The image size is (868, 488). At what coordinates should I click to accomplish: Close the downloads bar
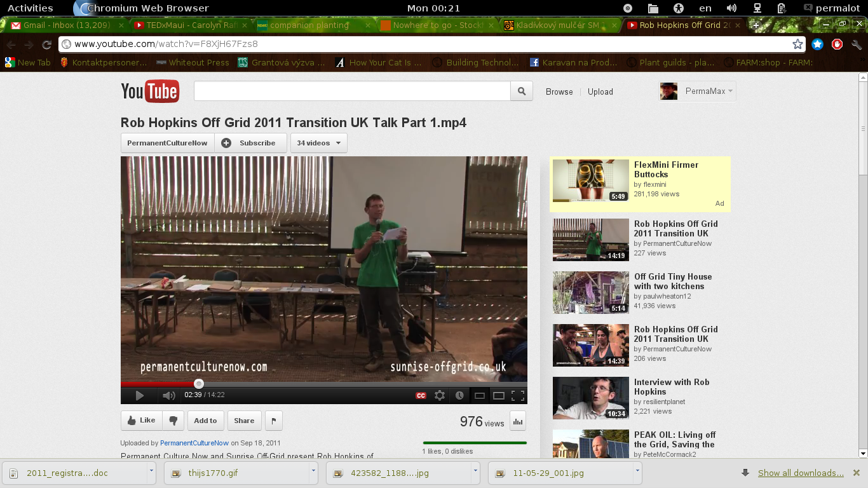[x=857, y=473]
